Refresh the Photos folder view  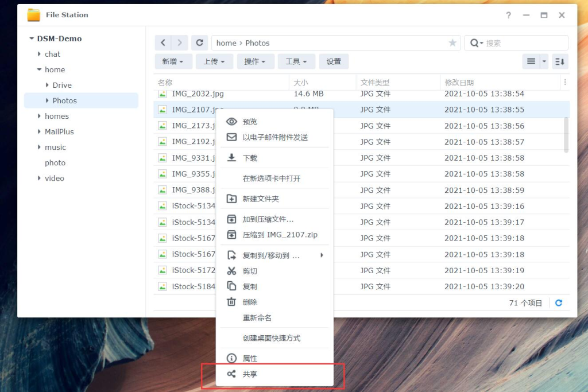coord(199,42)
